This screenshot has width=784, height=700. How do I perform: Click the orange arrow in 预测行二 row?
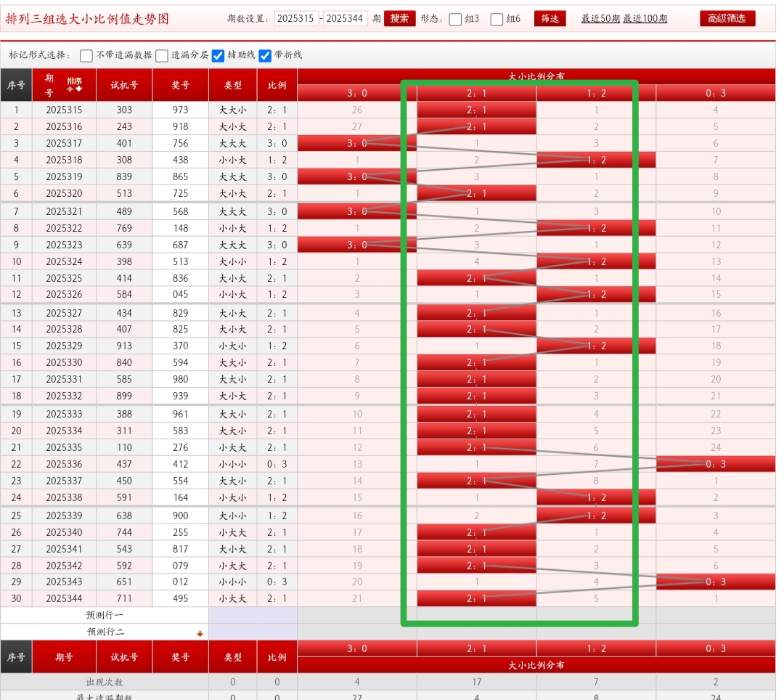(x=200, y=633)
